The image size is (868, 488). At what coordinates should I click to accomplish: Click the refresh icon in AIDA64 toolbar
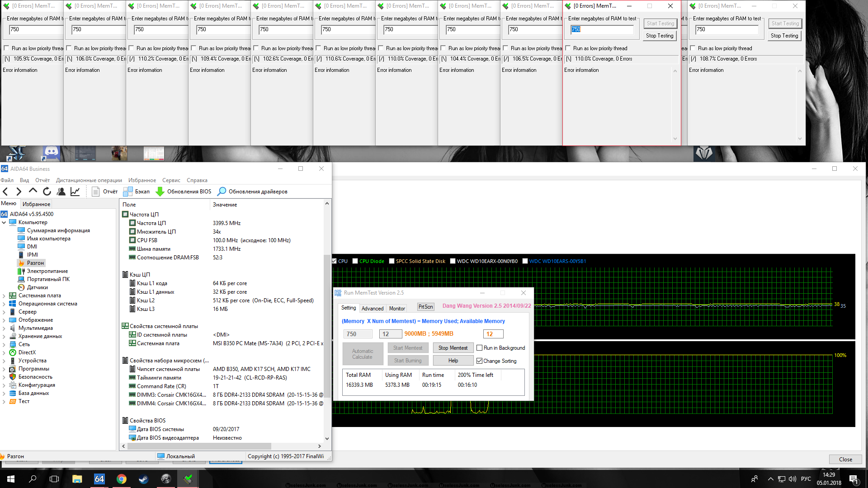coord(47,192)
